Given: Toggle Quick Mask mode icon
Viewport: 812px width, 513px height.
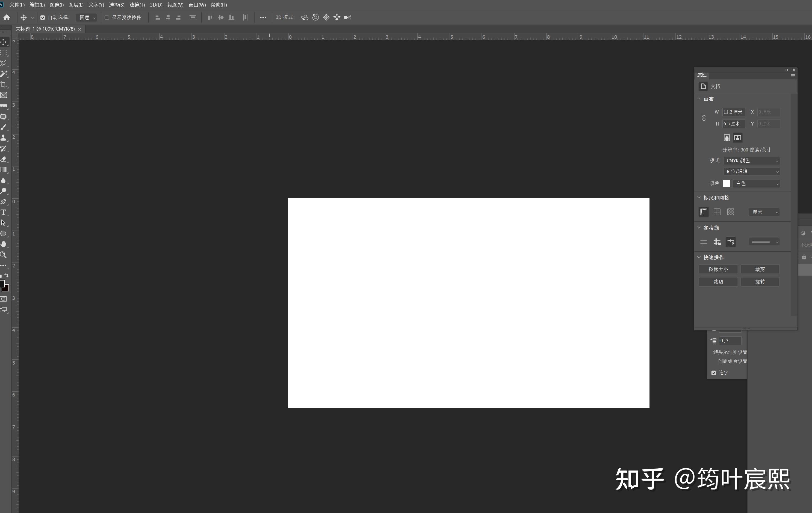Looking at the screenshot, I should (3, 299).
